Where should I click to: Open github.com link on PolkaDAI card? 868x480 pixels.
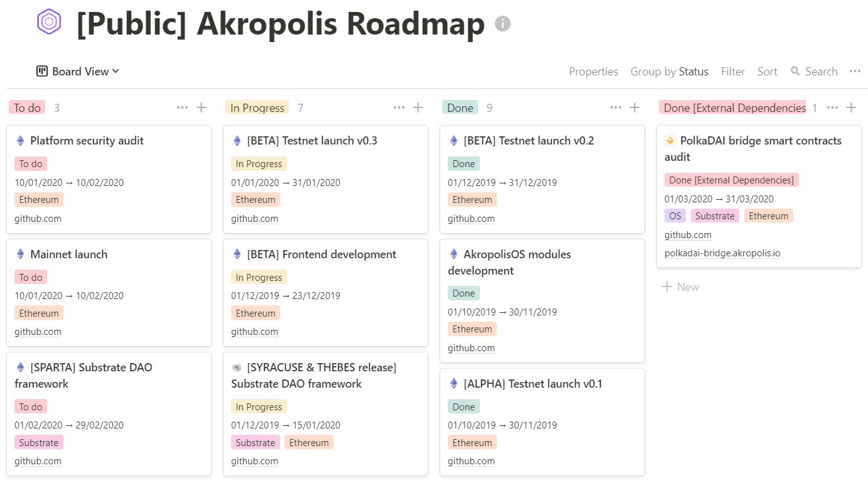coord(688,235)
